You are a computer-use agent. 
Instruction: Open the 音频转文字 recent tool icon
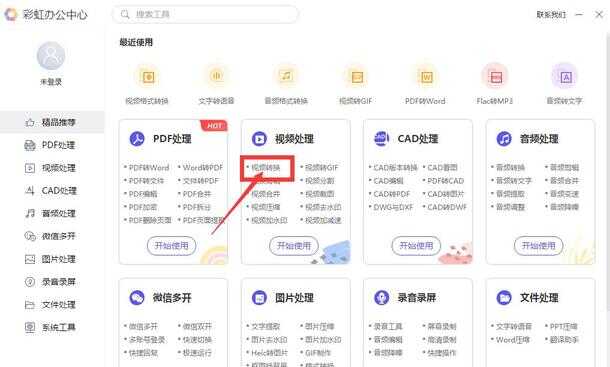[x=565, y=77]
